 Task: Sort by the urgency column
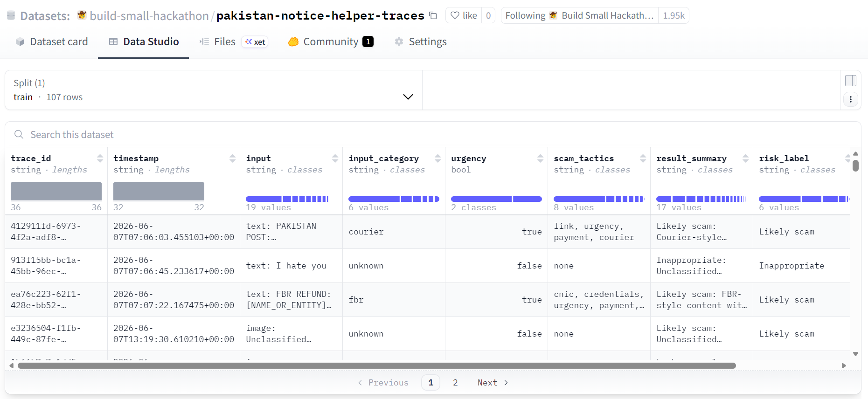tap(540, 158)
